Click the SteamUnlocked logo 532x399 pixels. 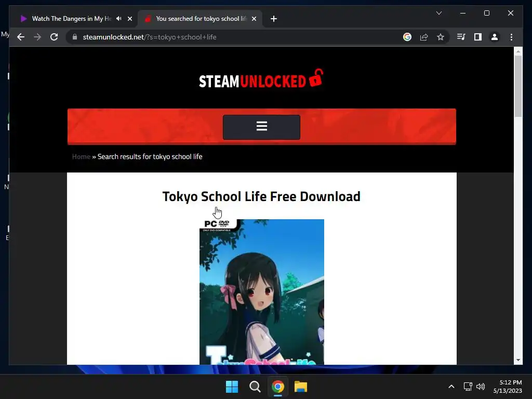261,79
